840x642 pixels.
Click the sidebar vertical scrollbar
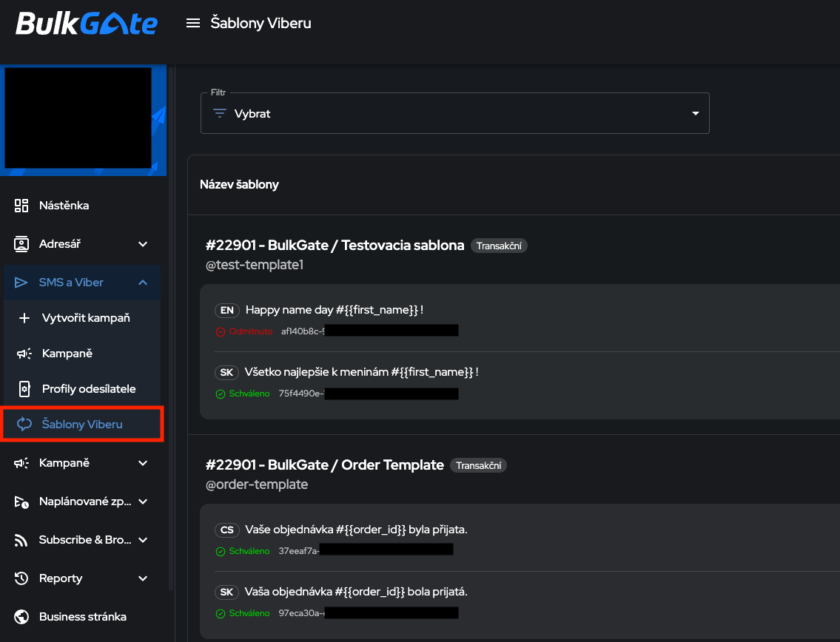pyautogui.click(x=171, y=327)
